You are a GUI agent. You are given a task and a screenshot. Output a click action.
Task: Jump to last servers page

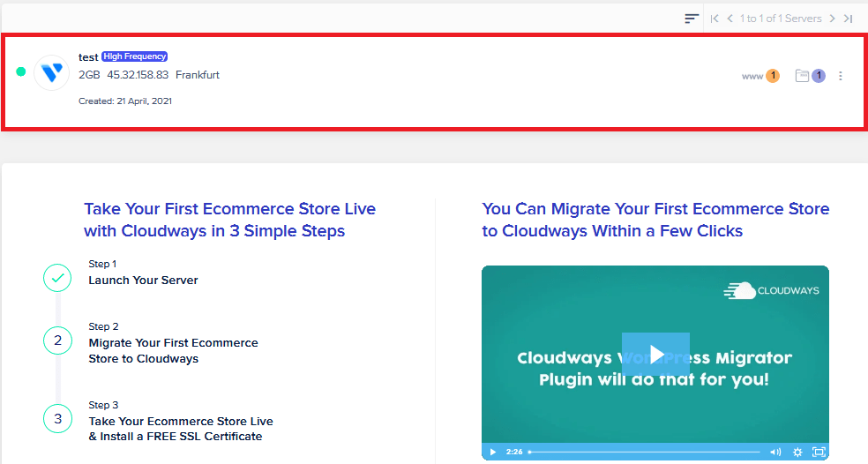click(x=848, y=19)
